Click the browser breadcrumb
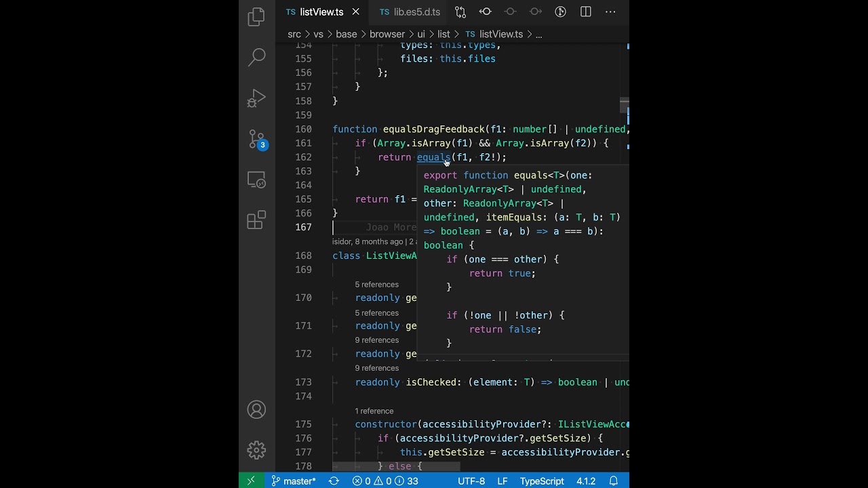The image size is (868, 488). click(387, 34)
